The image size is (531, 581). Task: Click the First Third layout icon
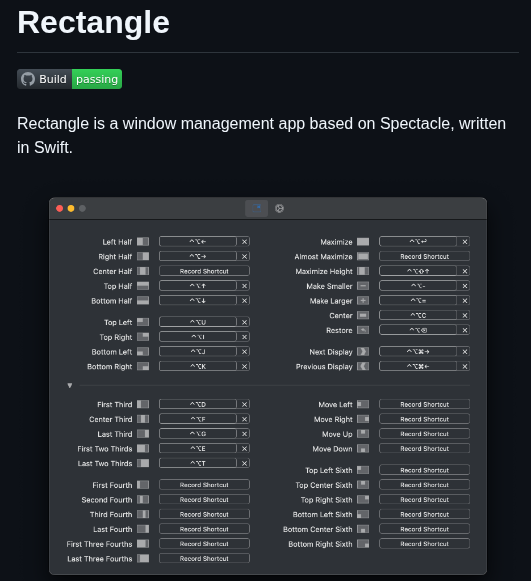(x=143, y=404)
